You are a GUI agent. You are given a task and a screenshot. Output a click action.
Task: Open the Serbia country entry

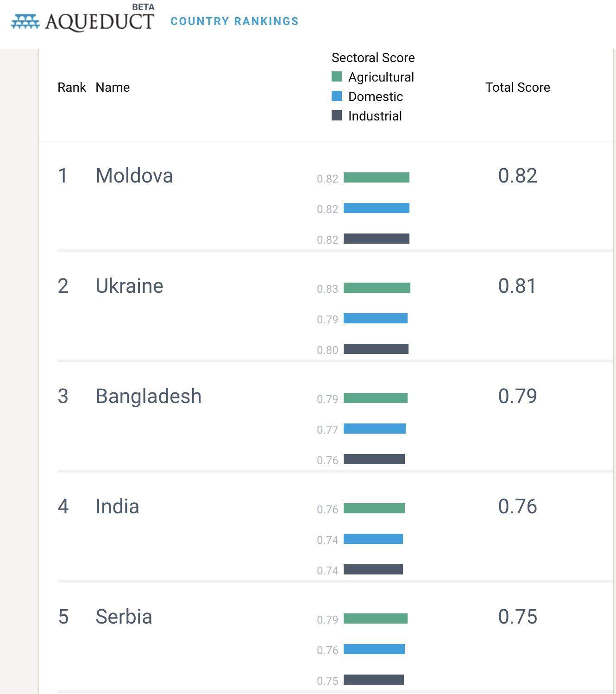(x=124, y=617)
